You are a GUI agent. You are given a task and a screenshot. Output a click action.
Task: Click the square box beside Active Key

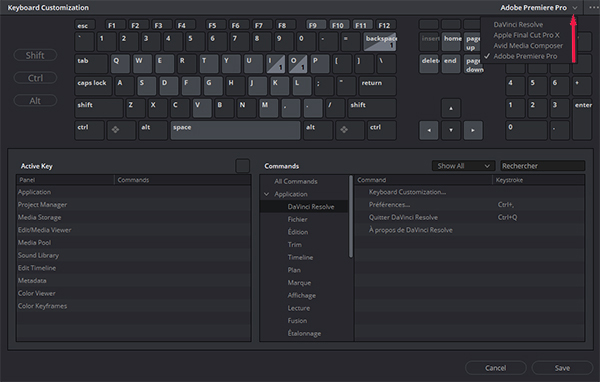pos(243,166)
